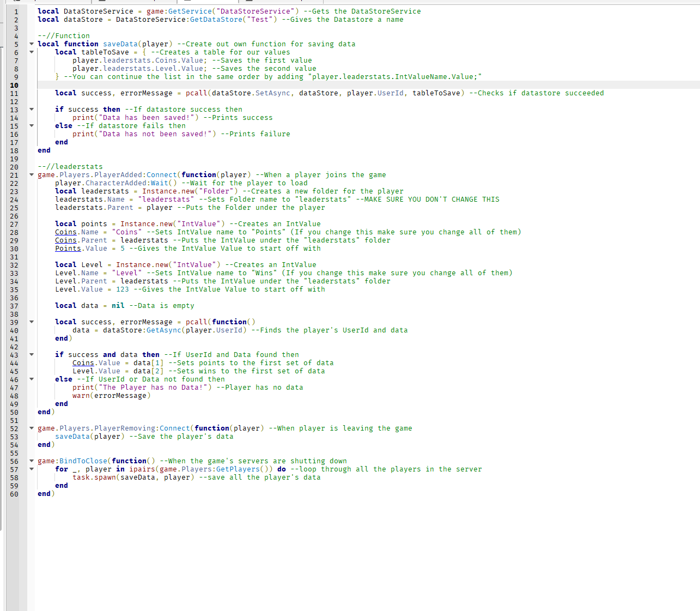Collapse the PlayerRemoving handler block
Image resolution: width=700 pixels, height=611 pixels.
[32, 428]
